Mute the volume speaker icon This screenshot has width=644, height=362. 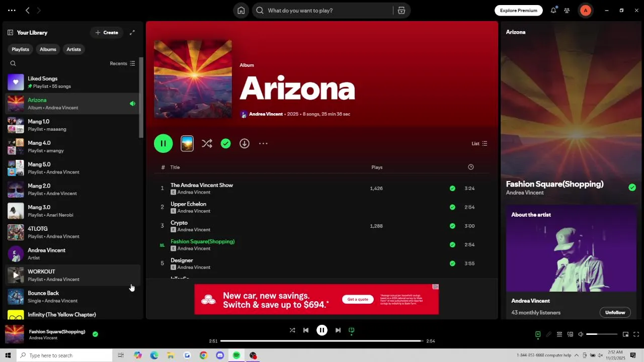(x=581, y=334)
